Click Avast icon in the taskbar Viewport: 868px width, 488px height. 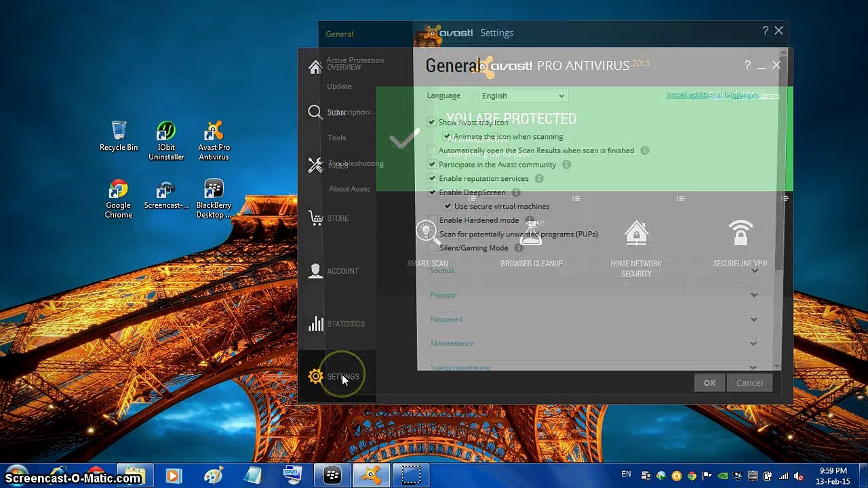[371, 476]
